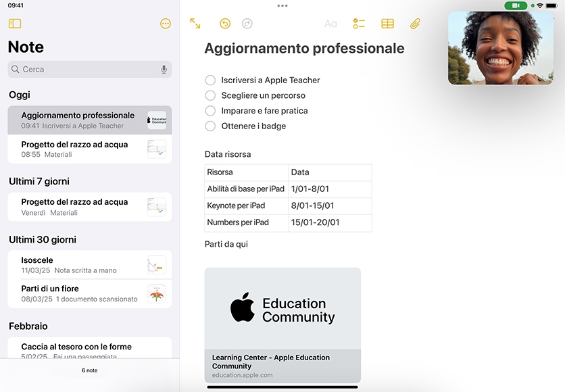The image size is (565, 392).
Task: Tap the magnifying glass search icon
Action: tap(15, 69)
